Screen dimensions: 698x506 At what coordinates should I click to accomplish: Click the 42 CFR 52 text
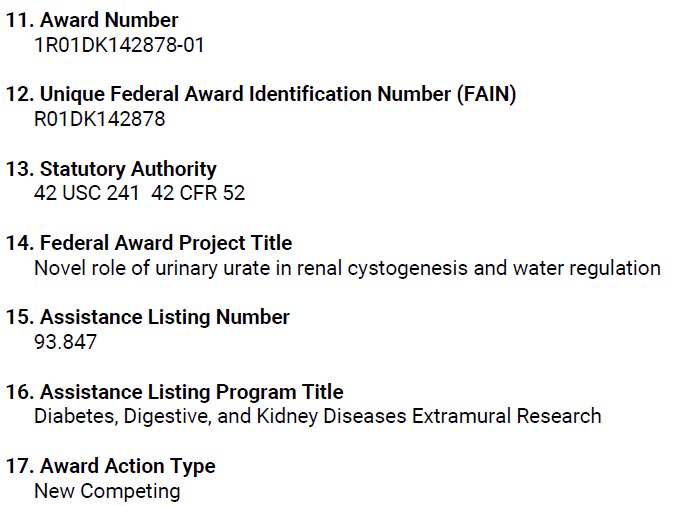pos(198,193)
